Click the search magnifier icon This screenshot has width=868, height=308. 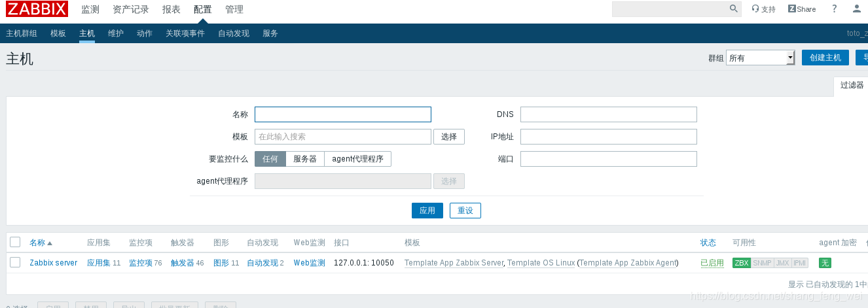coord(734,9)
